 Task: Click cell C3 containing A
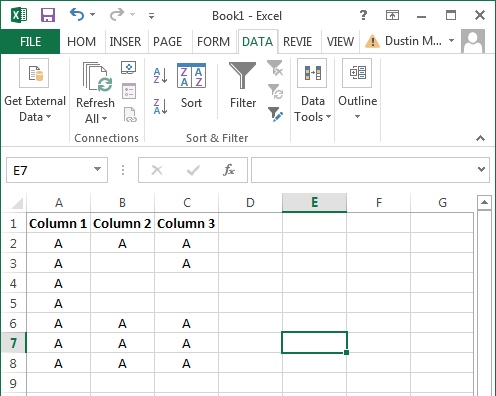186,263
